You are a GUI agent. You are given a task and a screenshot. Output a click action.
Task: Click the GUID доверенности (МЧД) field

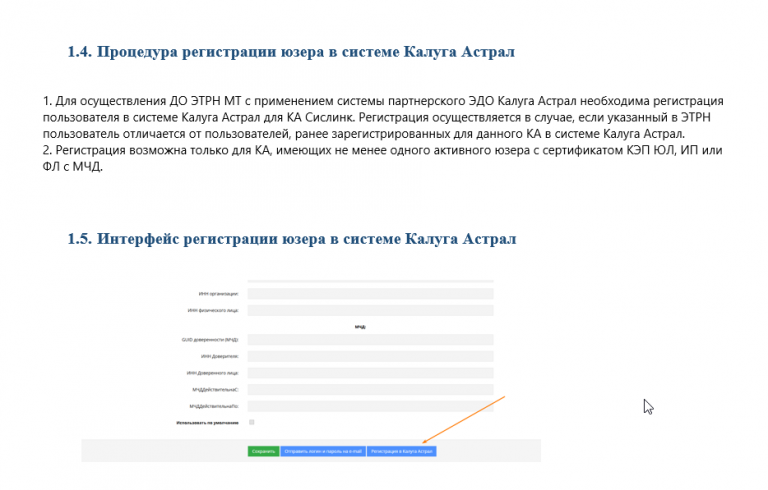pyautogui.click(x=370, y=340)
